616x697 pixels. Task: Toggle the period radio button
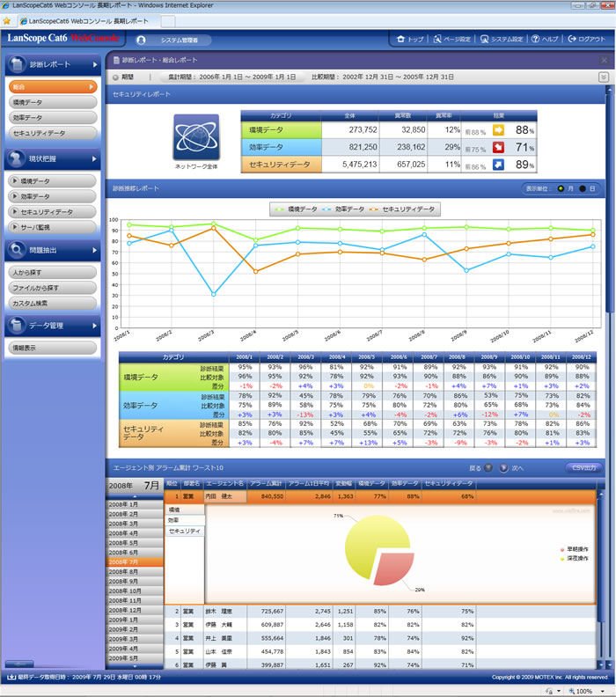click(x=115, y=77)
